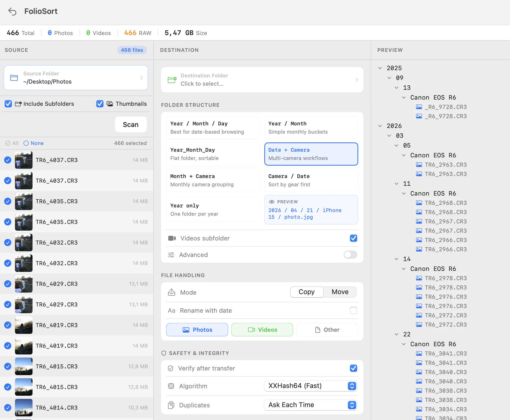This screenshot has width=510, height=420.
Task: Click the source folder icon
Action: [x=14, y=78]
